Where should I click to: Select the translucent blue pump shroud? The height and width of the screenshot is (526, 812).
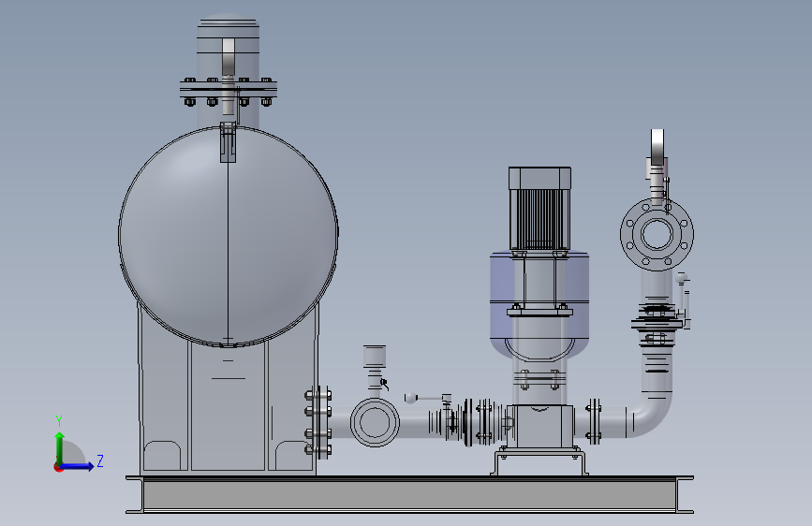pyautogui.click(x=539, y=305)
